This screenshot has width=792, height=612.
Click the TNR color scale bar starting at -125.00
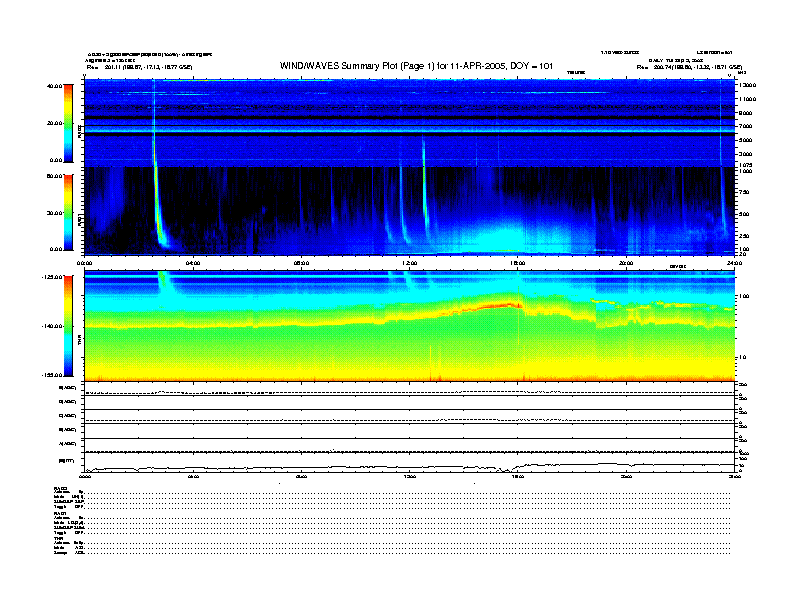(68, 326)
